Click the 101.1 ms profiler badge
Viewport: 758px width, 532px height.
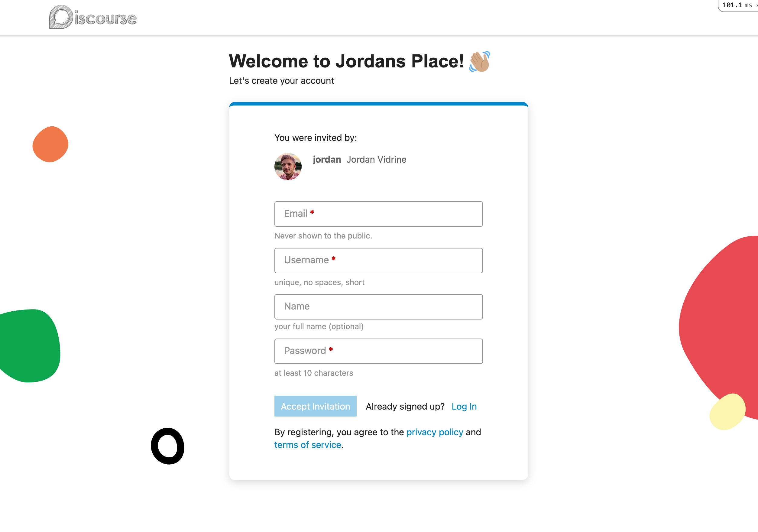pyautogui.click(x=738, y=5)
